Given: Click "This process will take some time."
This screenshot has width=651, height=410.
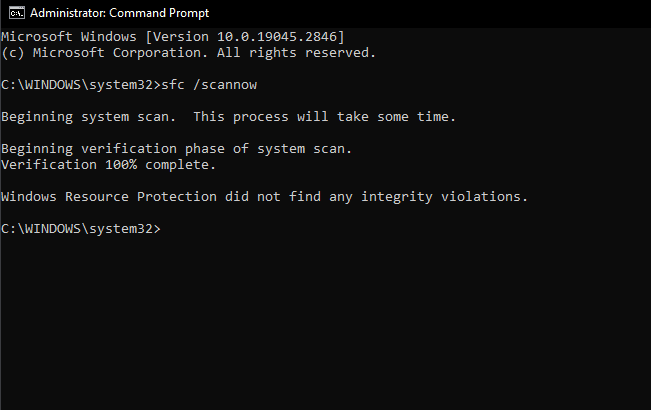Looking at the screenshot, I should [x=324, y=117].
